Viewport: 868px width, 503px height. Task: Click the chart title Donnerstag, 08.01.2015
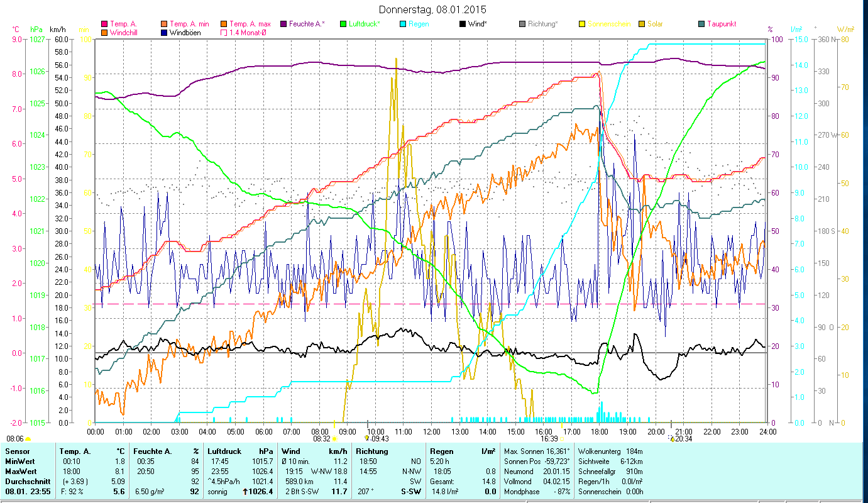point(433,9)
